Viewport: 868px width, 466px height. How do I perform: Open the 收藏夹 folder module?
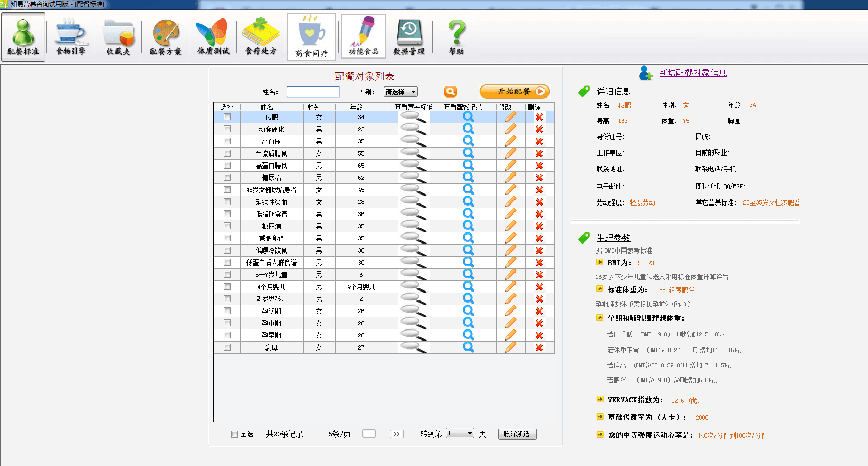(118, 37)
